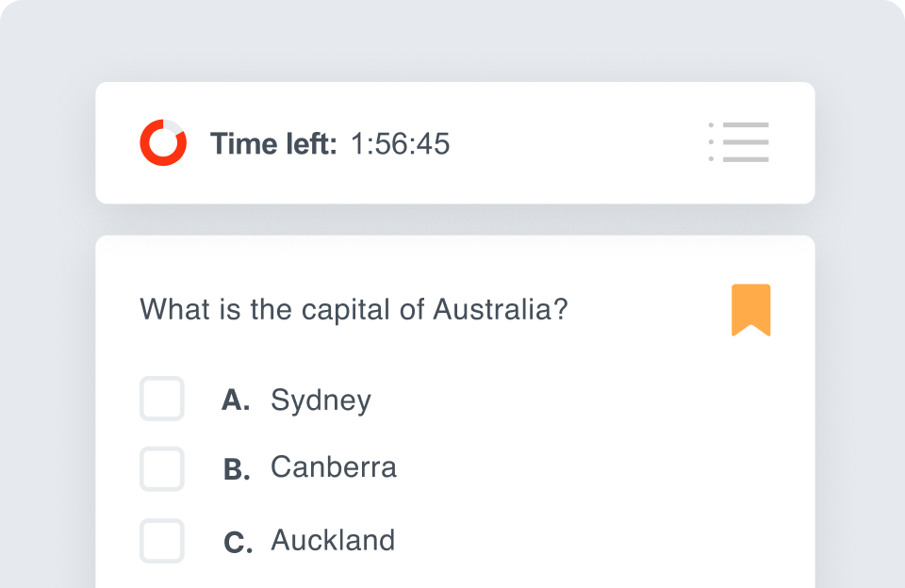
Task: Click the 1:56:45 remaining time value
Action: [400, 144]
